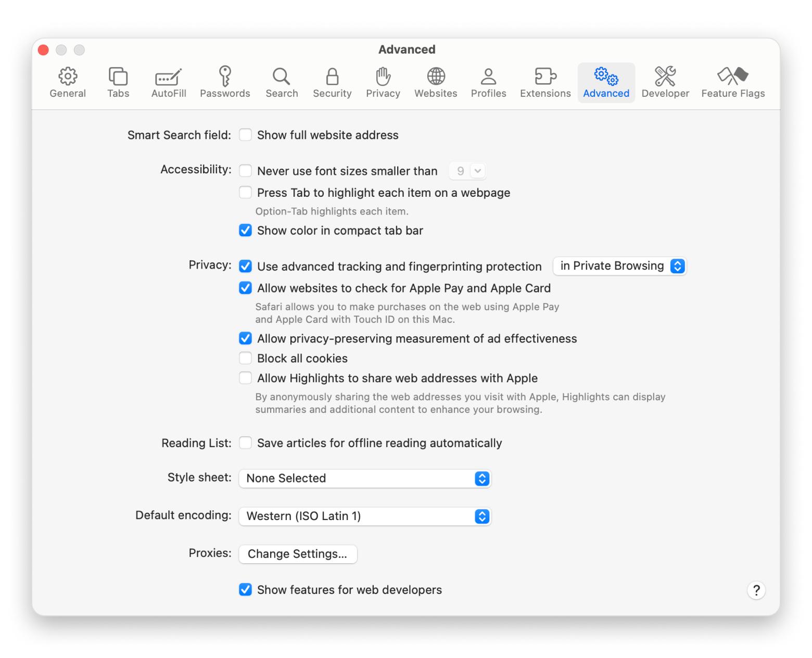Open the AutoFill pencil icon
The width and height of the screenshot is (812, 658).
point(169,77)
